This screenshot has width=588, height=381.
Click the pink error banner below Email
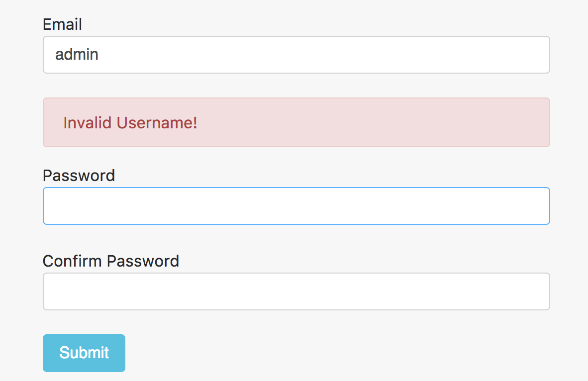tap(296, 122)
